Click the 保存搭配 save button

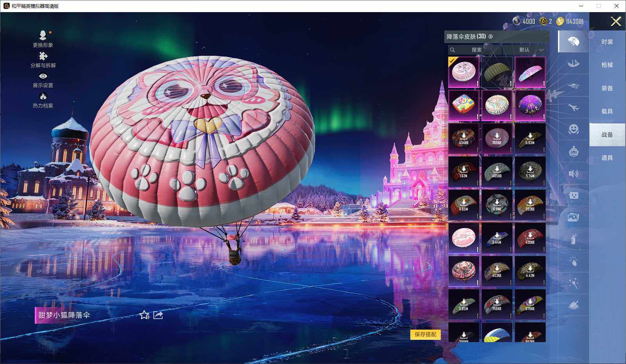(x=425, y=335)
